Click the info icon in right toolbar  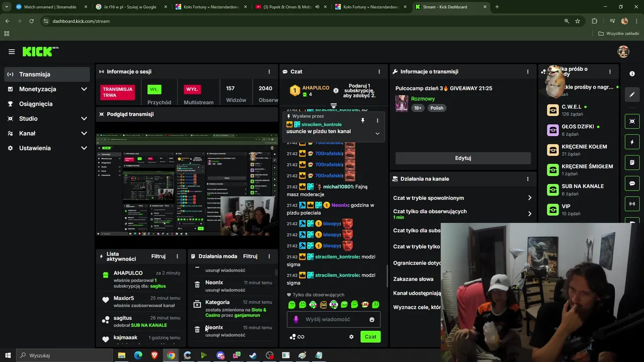pyautogui.click(x=632, y=73)
